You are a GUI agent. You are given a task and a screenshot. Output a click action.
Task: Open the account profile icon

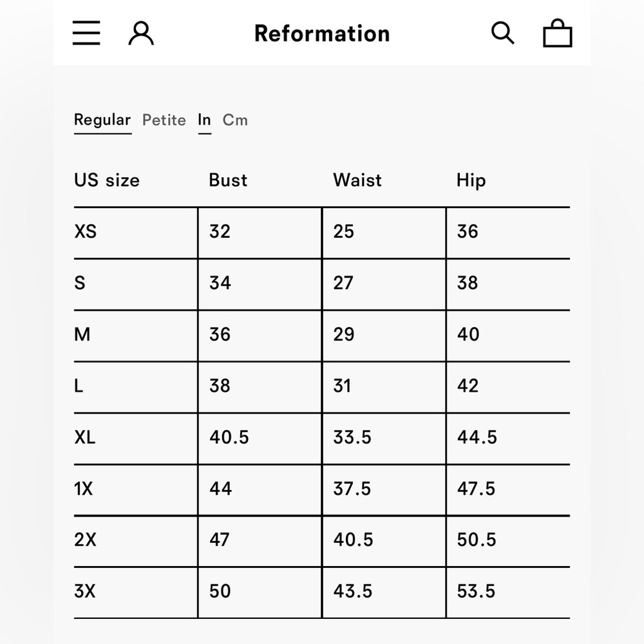point(141,33)
